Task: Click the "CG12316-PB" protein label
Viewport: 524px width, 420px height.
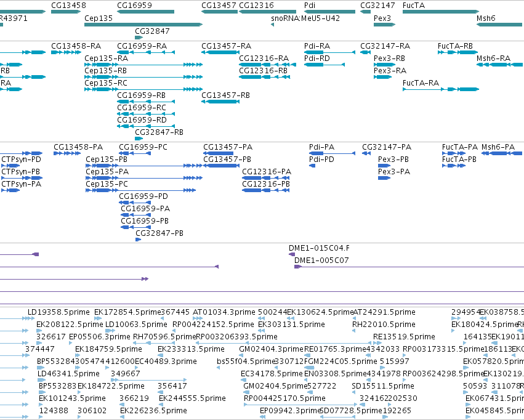Action: (266, 184)
